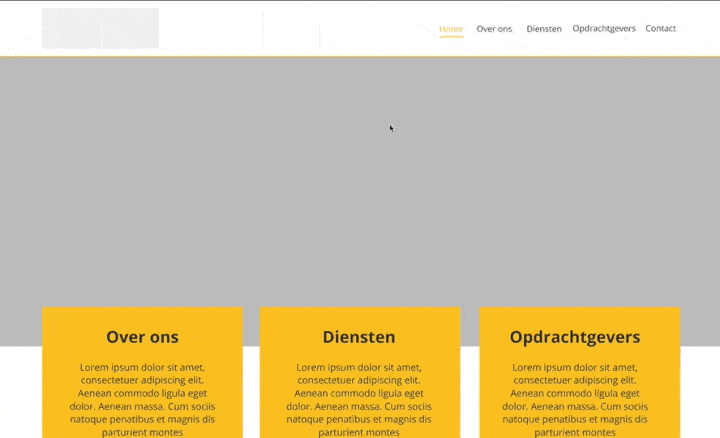Click 'parturient montes' line in Over ons card
Image resolution: width=720 pixels, height=438 pixels.
pos(142,432)
